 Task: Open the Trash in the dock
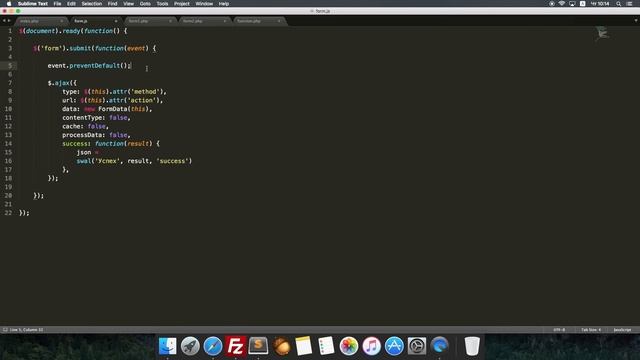pos(472,346)
